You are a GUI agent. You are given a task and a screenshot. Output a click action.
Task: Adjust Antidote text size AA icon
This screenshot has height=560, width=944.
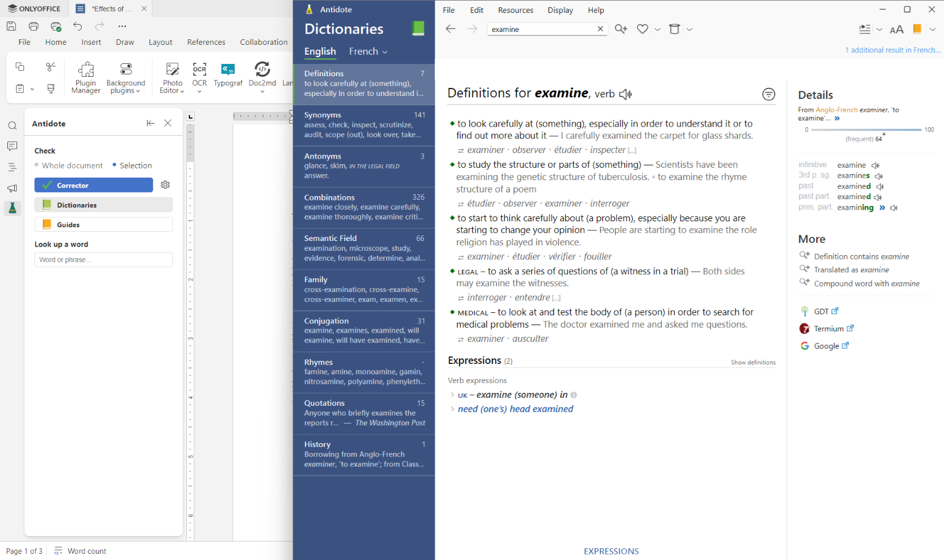pyautogui.click(x=897, y=29)
